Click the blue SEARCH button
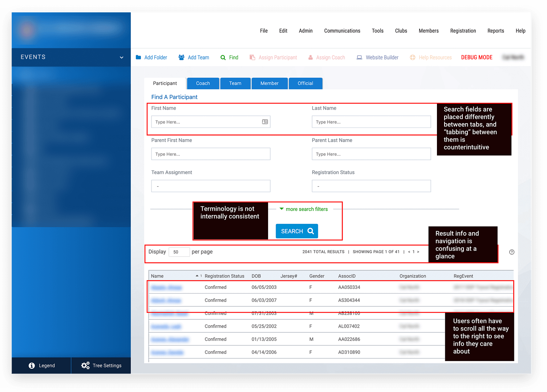 (297, 231)
